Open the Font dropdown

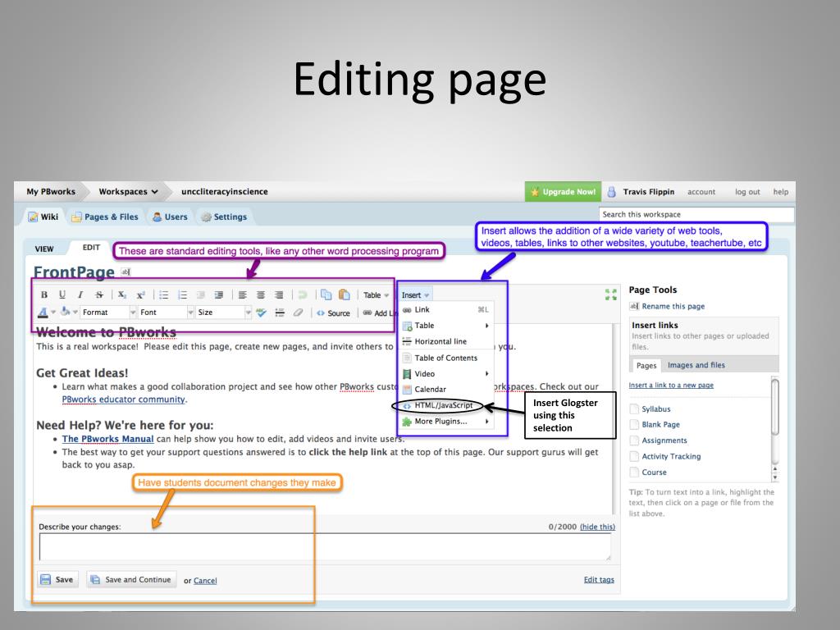166,313
